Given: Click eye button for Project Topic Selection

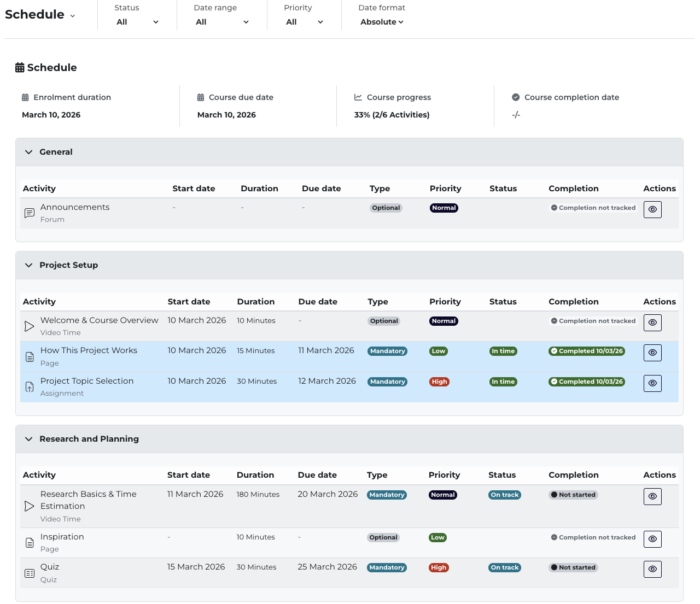Looking at the screenshot, I should (x=652, y=383).
